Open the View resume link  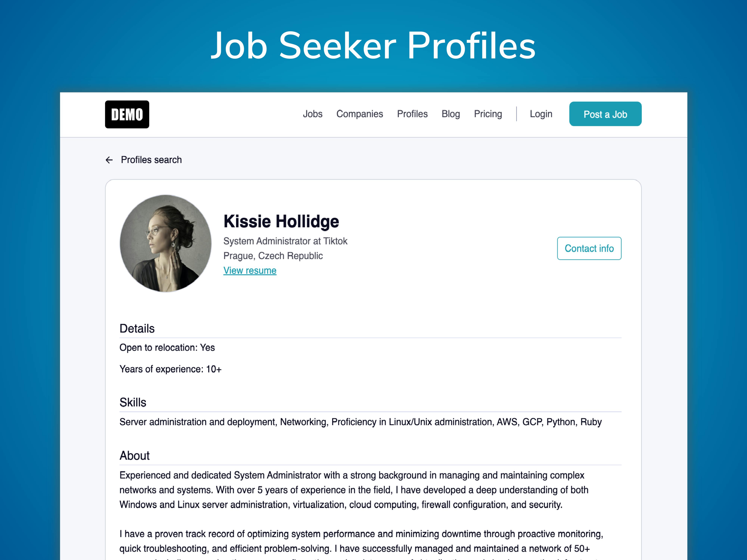pyautogui.click(x=249, y=271)
